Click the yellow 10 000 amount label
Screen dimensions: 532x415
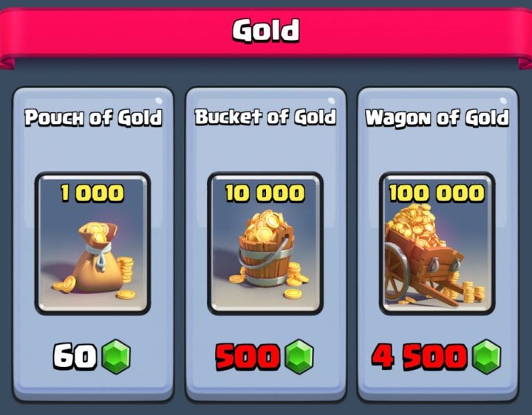click(x=265, y=193)
